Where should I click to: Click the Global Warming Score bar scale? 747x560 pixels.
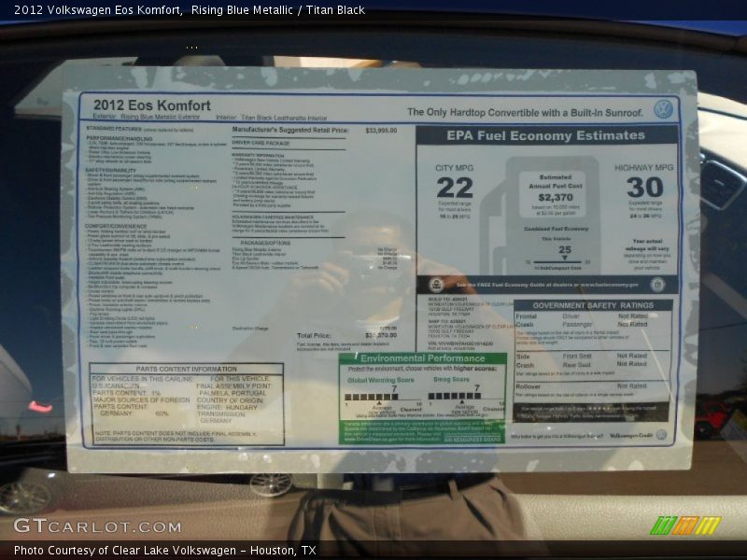tap(371, 397)
